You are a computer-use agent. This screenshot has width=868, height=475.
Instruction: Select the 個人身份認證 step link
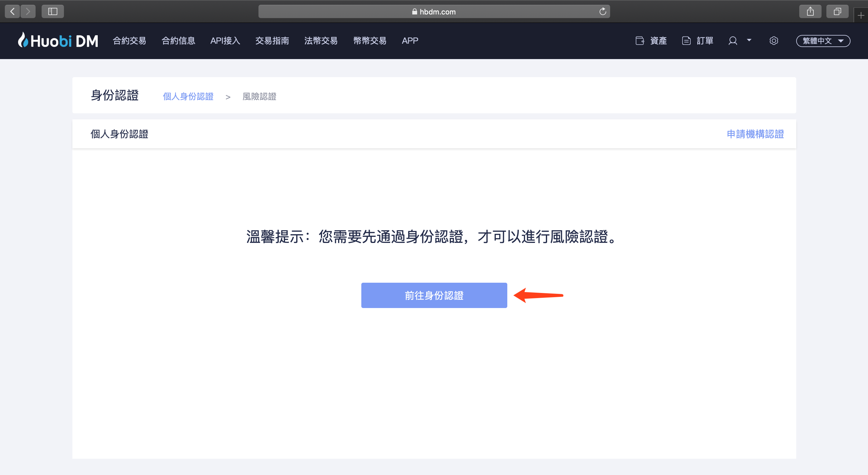(x=188, y=97)
